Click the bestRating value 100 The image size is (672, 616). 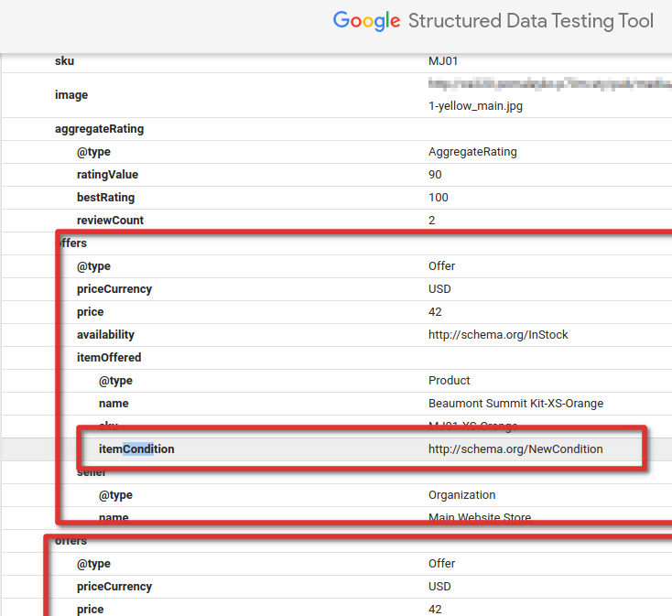pyautogui.click(x=439, y=198)
